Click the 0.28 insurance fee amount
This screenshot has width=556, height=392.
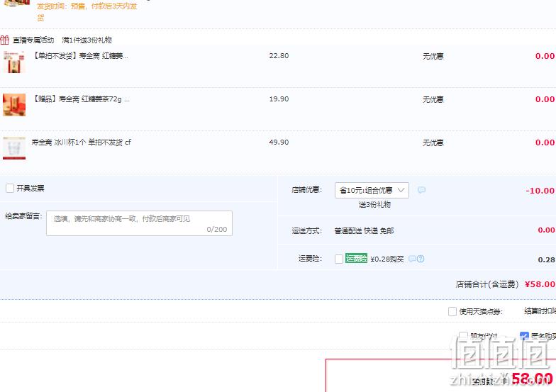tap(546, 259)
